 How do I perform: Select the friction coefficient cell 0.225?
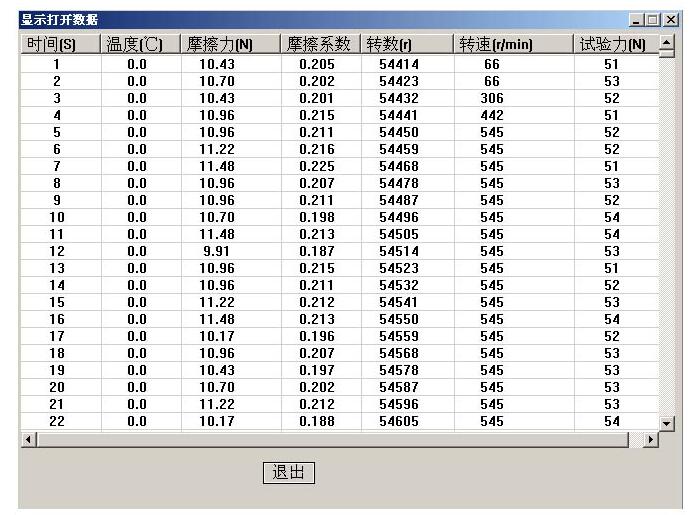(x=317, y=166)
